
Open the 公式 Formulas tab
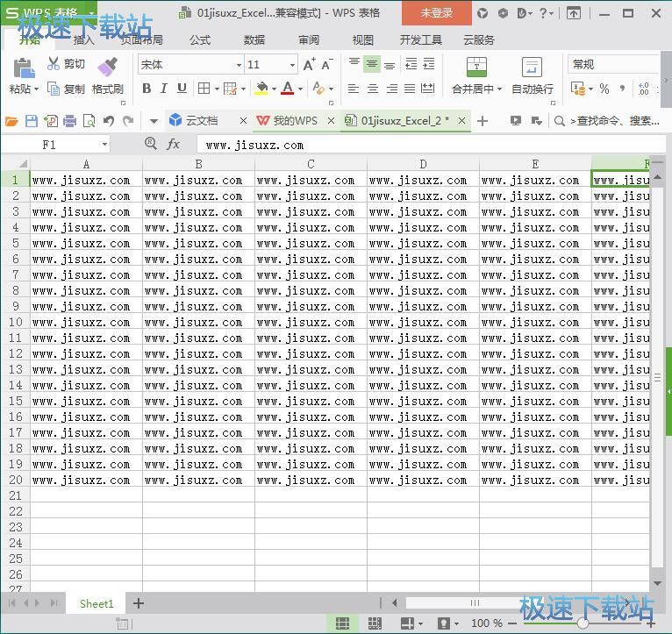200,40
